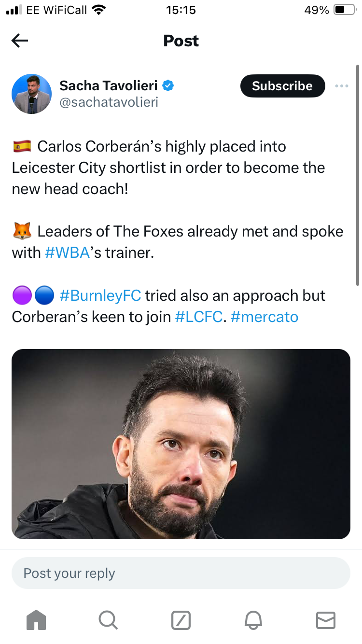Open the #BurnleyFC hashtag link

tap(100, 295)
